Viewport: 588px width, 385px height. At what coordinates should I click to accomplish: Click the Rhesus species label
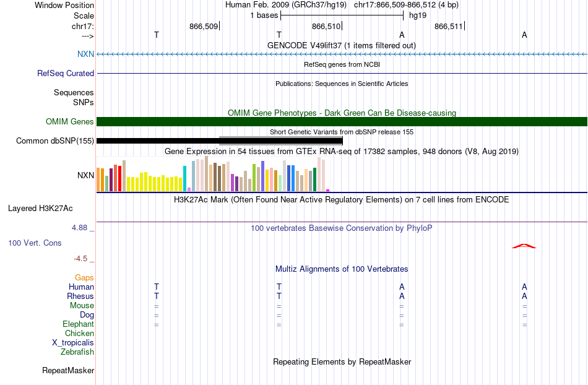pyautogui.click(x=80, y=296)
